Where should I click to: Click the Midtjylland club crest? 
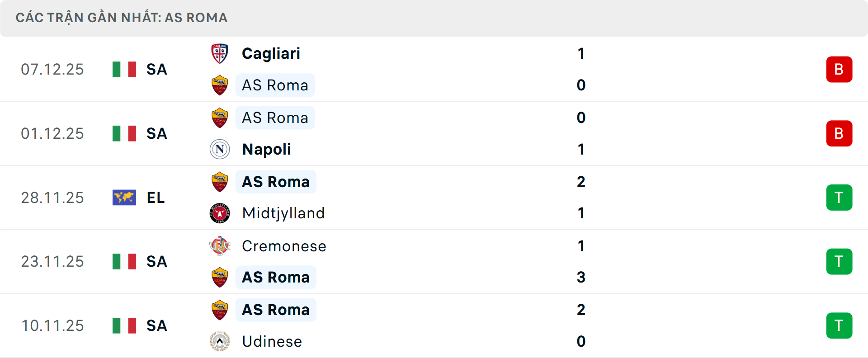click(220, 213)
